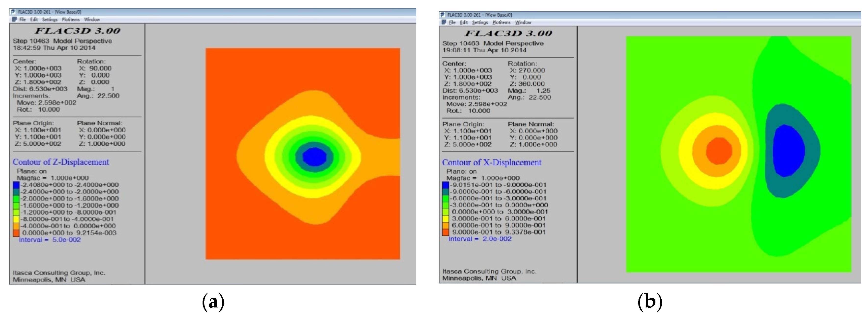The width and height of the screenshot is (868, 317).
Task: Open Settings menu in Z-Displacement window
Action: 50,20
